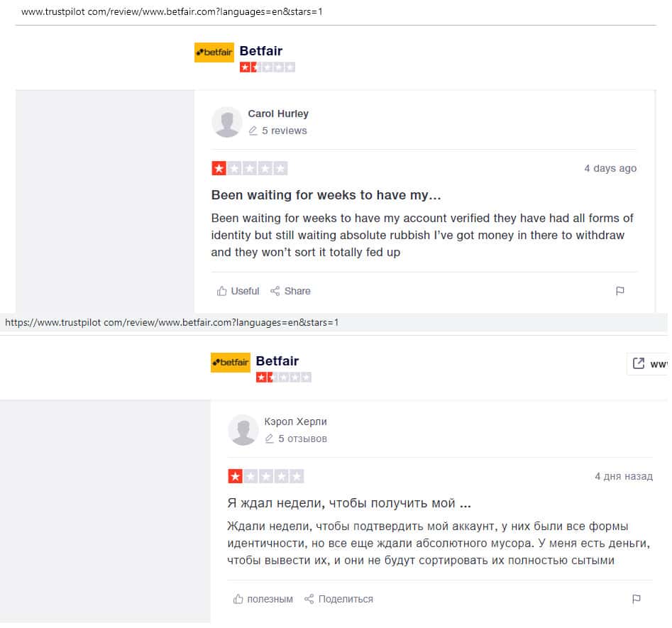This screenshot has width=672, height=628.
Task: Click the pencil icon beside 5 отзывов
Action: click(269, 439)
